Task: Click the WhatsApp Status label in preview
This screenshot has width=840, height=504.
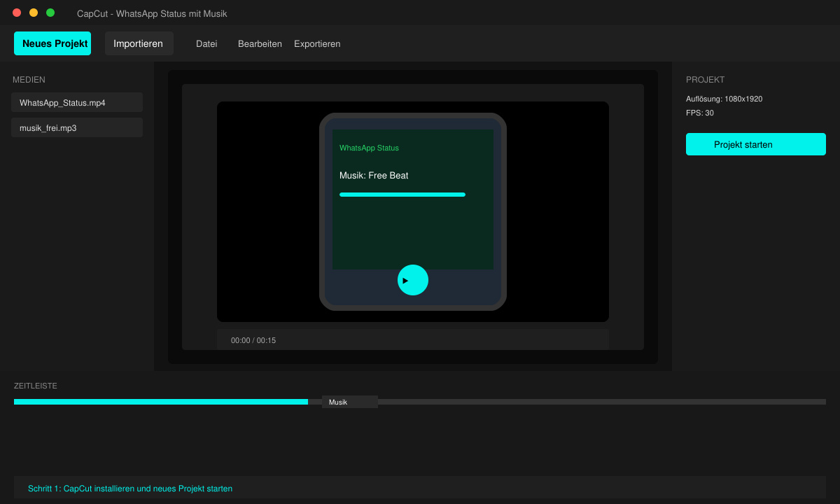Action: pos(369,148)
